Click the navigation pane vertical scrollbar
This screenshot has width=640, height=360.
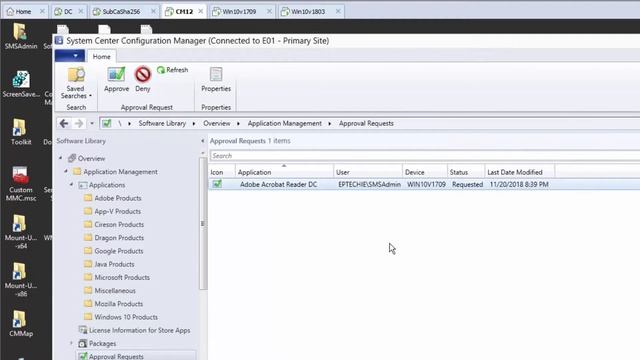coord(203,224)
